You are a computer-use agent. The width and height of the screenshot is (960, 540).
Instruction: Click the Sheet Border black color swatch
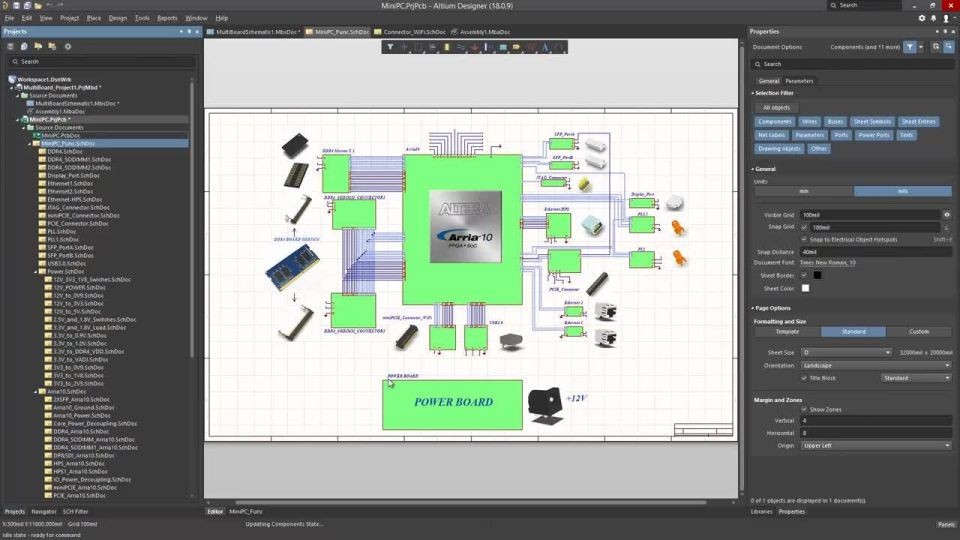pyautogui.click(x=817, y=276)
